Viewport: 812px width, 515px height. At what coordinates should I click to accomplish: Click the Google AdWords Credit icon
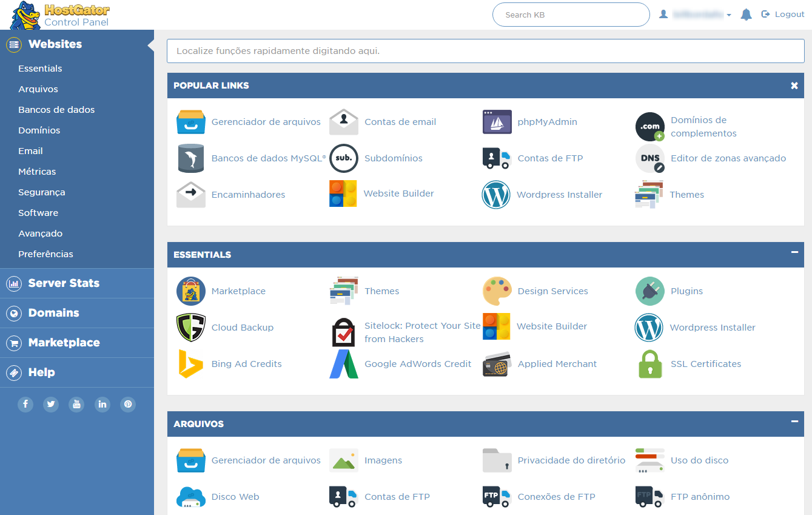[343, 364]
